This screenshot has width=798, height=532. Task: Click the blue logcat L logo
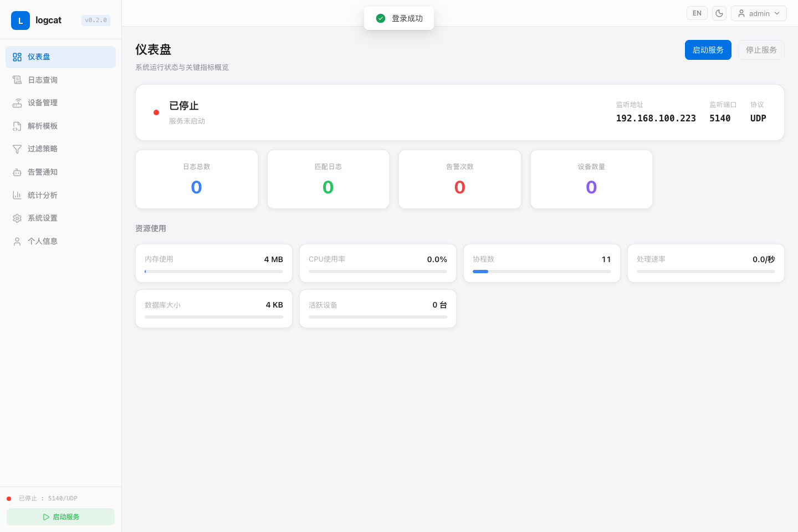[x=21, y=21]
